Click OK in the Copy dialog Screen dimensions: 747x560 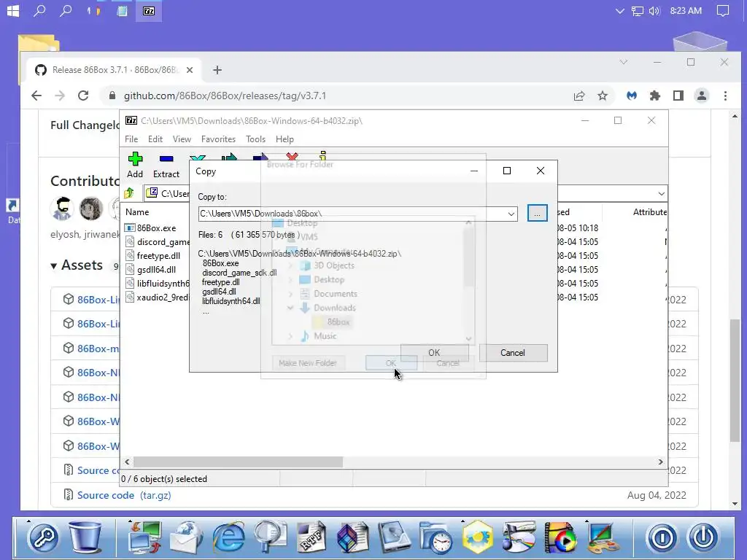[x=434, y=353]
